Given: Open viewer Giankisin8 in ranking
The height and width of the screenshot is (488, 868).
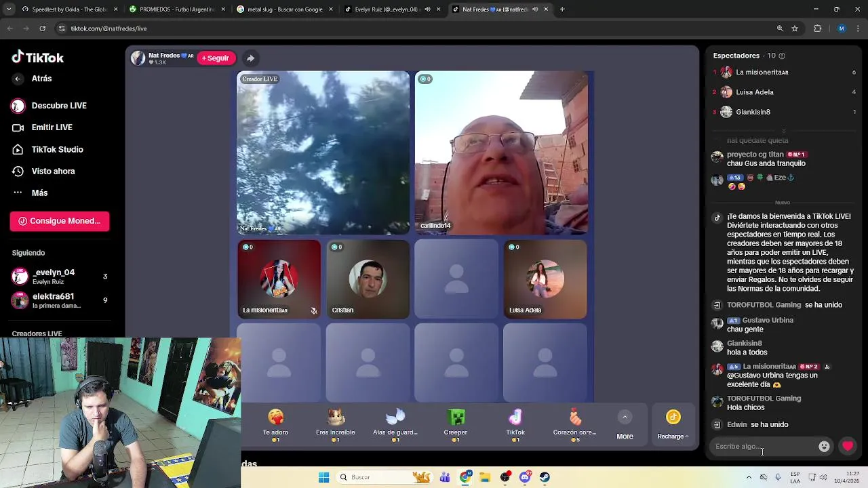Looking at the screenshot, I should (x=783, y=112).
